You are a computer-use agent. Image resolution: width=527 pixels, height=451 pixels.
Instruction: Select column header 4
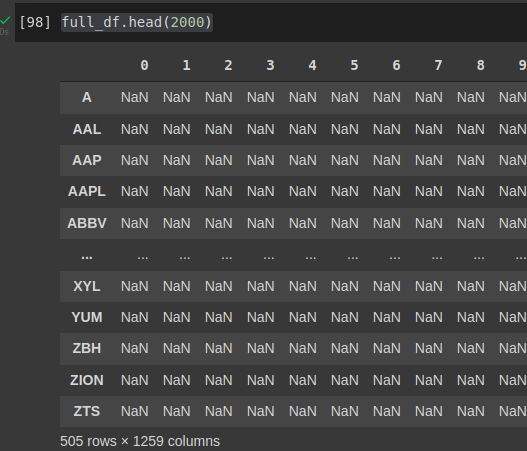click(312, 65)
